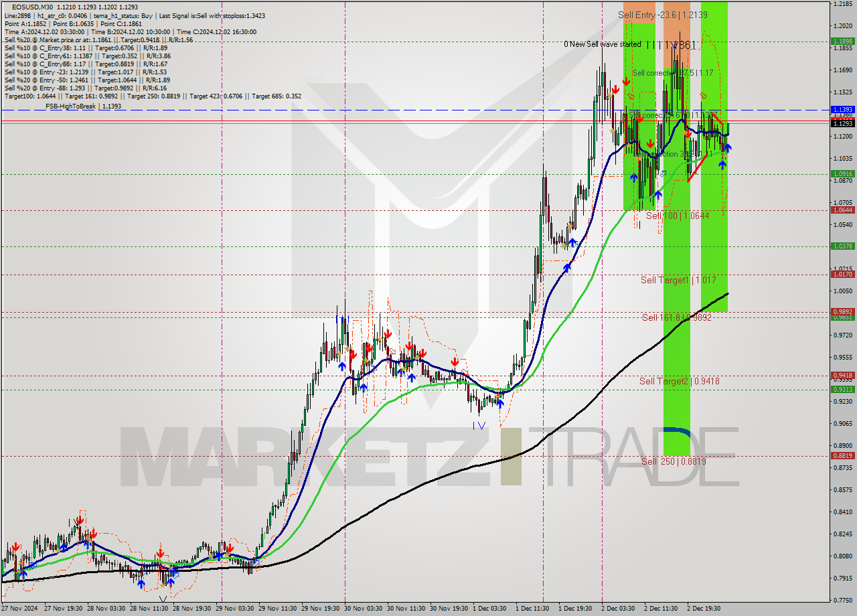Click the 'Sell %10 @ Entry -23: 1.2139' line
The width and height of the screenshot is (857, 616).
pos(86,72)
